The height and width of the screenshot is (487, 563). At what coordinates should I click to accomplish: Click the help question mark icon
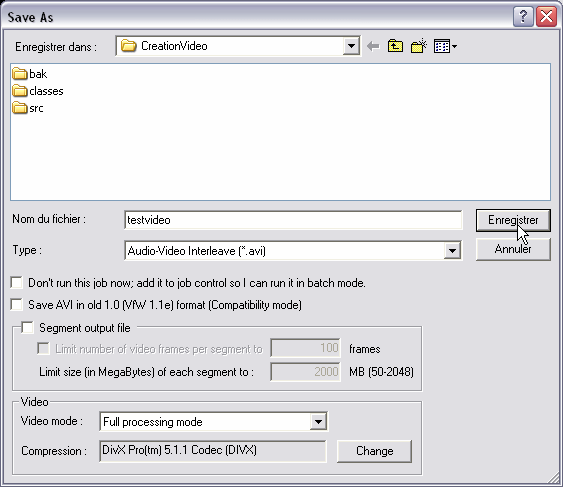pos(523,17)
